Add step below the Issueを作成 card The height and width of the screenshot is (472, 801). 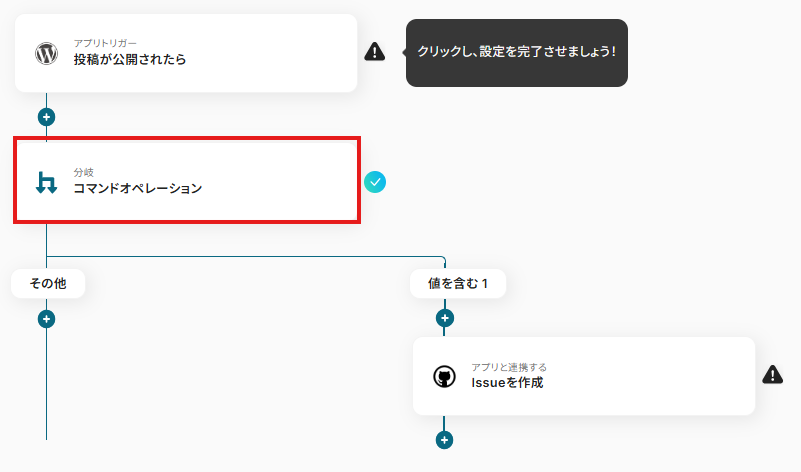[x=445, y=439]
